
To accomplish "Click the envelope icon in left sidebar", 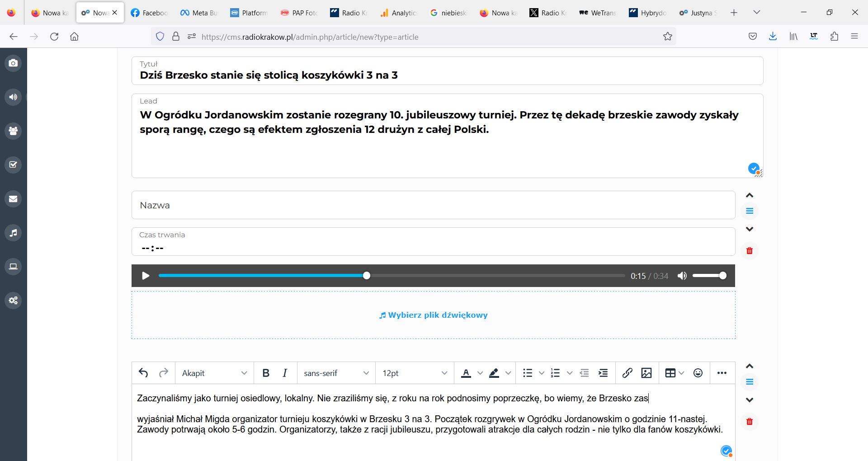I will point(13,199).
